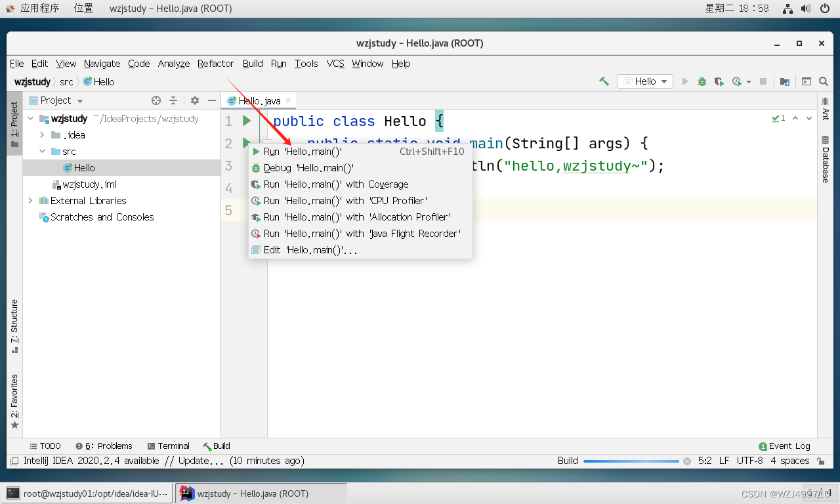The height and width of the screenshot is (504, 840).
Task: Click wzjstudy breadcrumb in navigation bar
Action: point(32,82)
